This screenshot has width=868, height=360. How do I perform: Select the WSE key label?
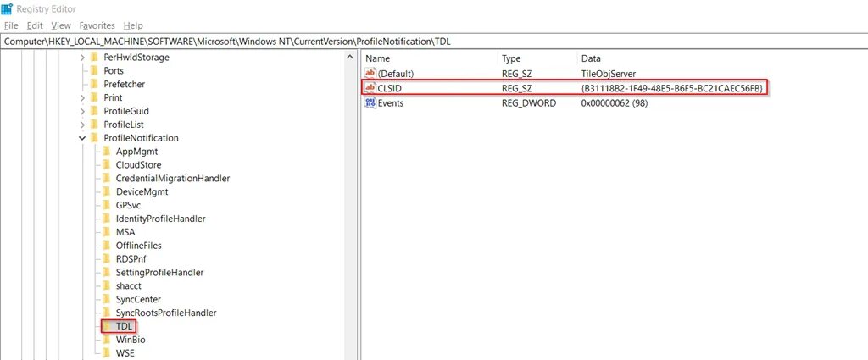(125, 353)
